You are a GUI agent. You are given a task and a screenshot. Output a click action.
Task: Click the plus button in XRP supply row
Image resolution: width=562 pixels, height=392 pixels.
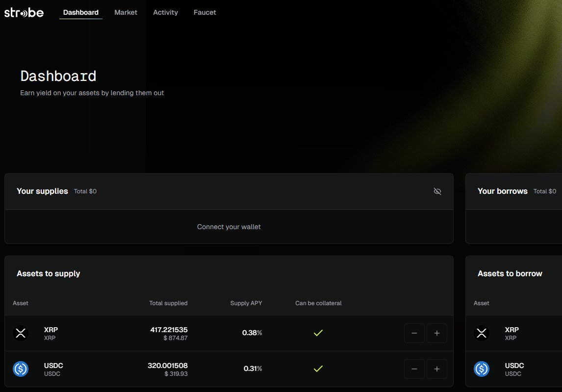point(437,333)
